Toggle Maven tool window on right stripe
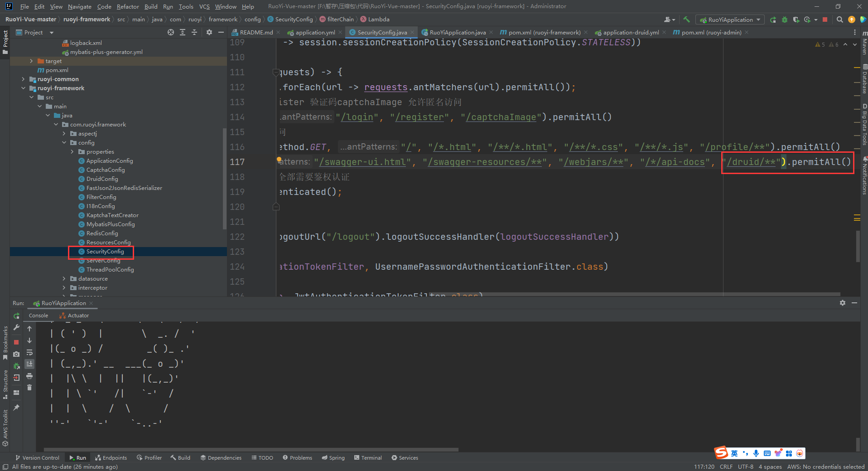 click(x=864, y=43)
